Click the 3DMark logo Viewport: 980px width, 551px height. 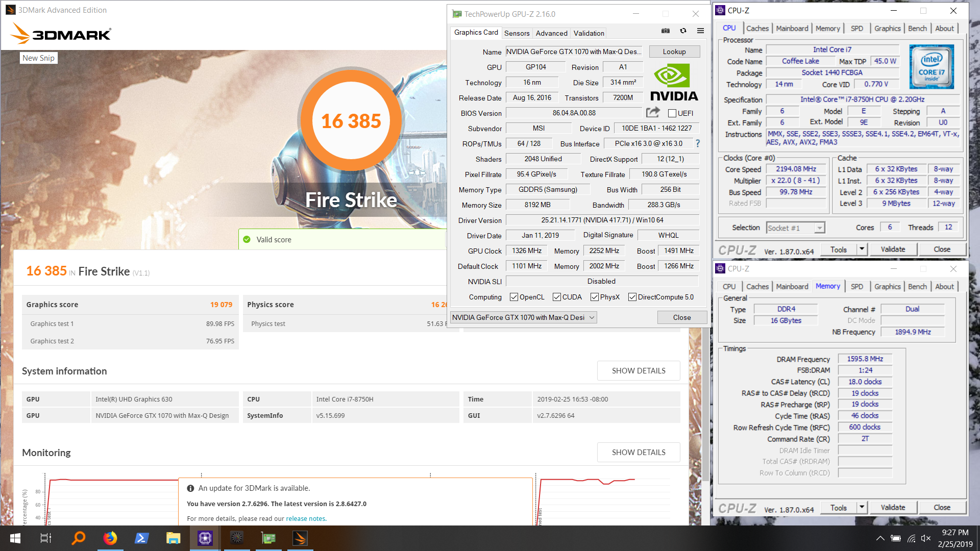61,34
